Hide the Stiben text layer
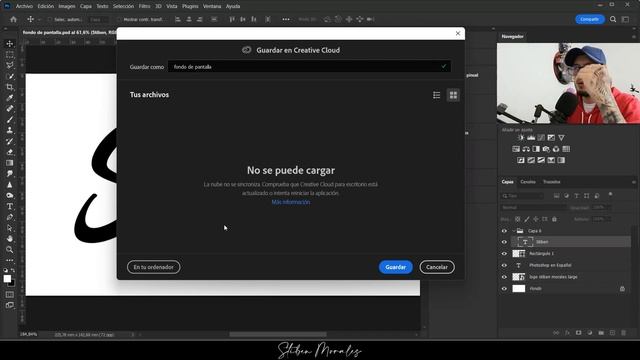Viewport: 640px width, 360px height. pos(504,242)
